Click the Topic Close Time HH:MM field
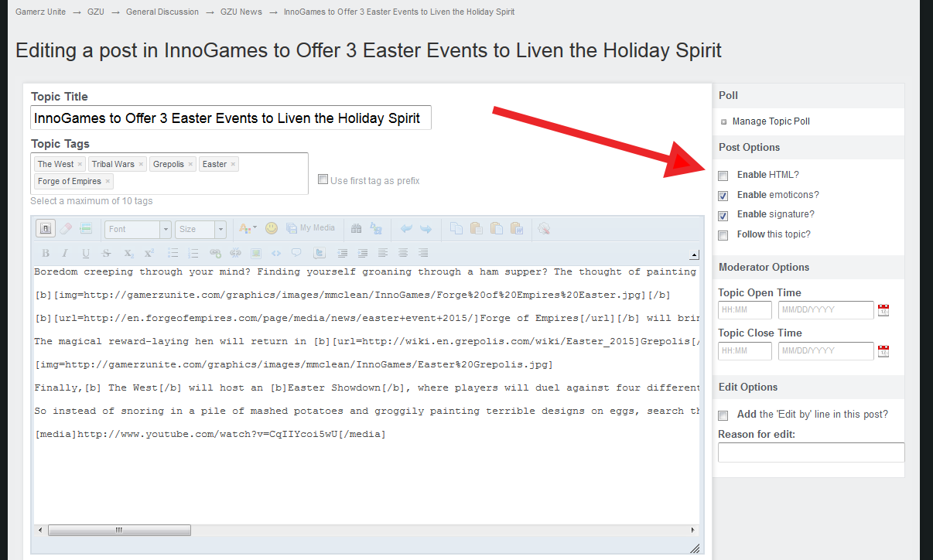933x560 pixels. (x=745, y=351)
